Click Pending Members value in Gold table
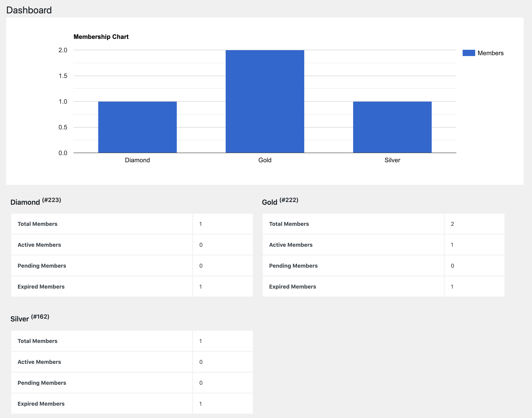This screenshot has width=532, height=418. click(452, 266)
